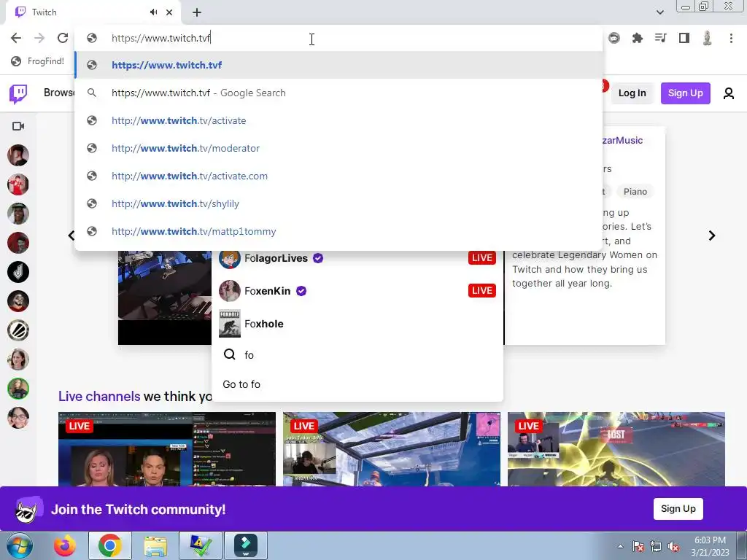747x560 pixels.
Task: Open File Explorer from the taskbar
Action: coord(155,545)
